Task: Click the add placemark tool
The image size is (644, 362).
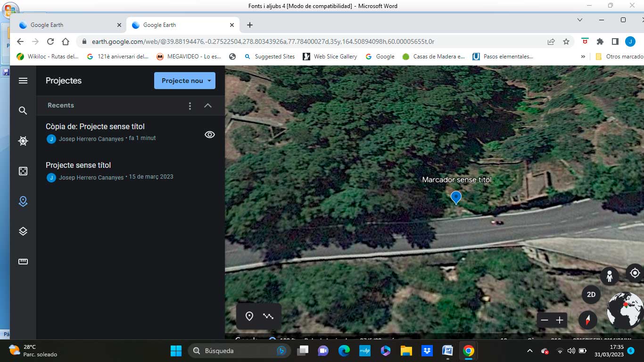Action: click(249, 316)
